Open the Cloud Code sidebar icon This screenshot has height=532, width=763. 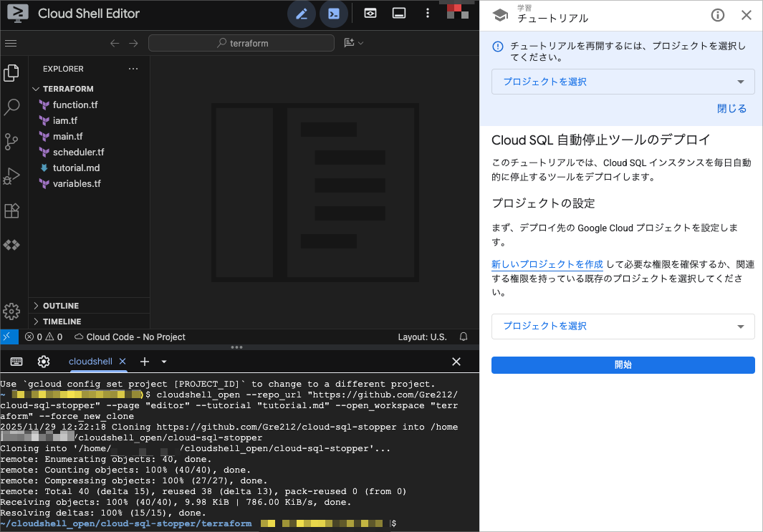[11, 245]
